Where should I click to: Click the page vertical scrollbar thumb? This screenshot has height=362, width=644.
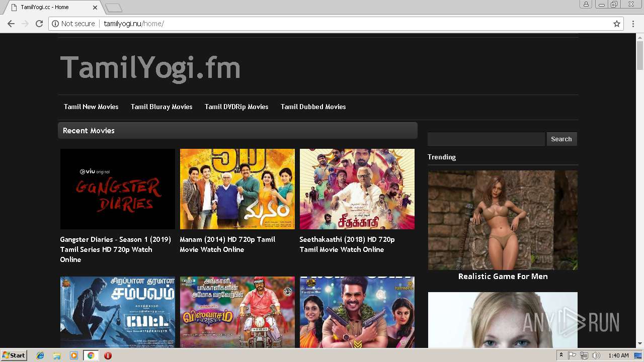pos(639,55)
